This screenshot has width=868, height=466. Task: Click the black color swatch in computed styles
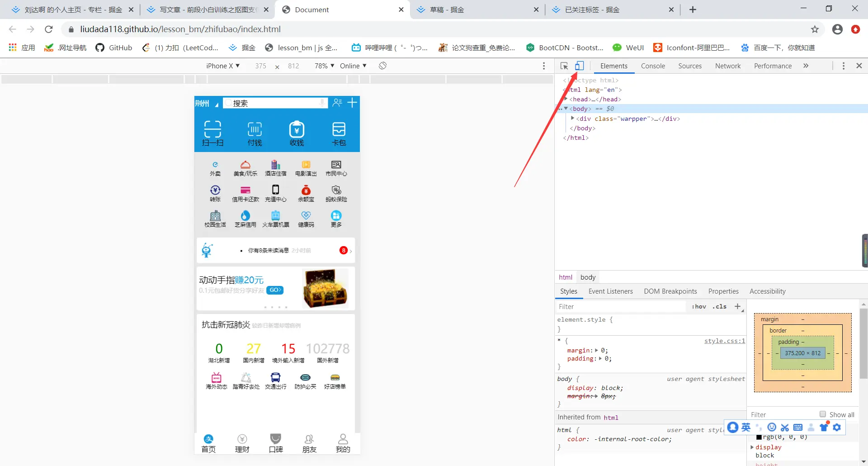click(759, 437)
